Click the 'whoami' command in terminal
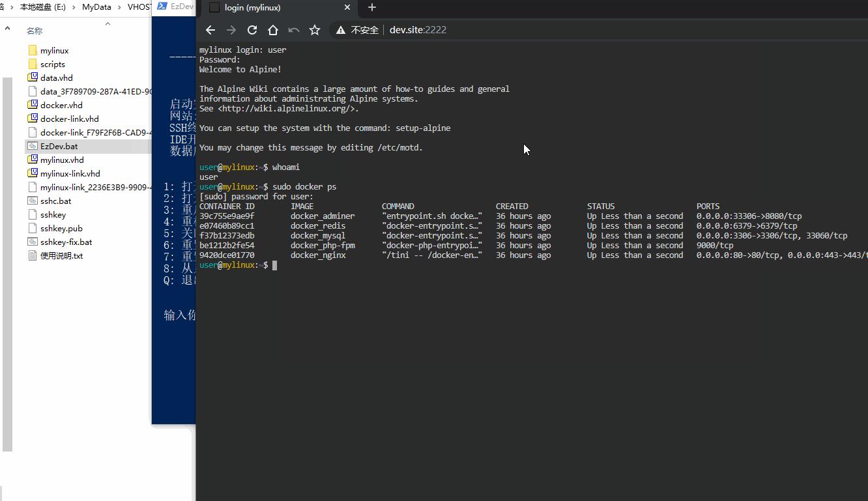Viewport: 868px width, 501px height. [286, 167]
